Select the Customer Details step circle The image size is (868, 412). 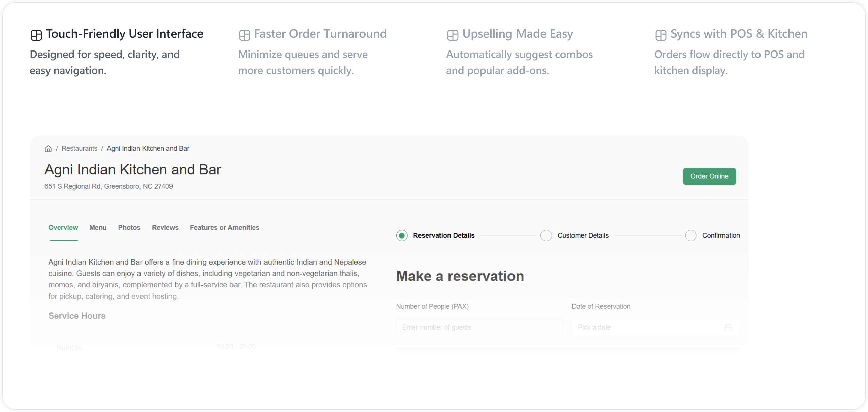coord(546,236)
